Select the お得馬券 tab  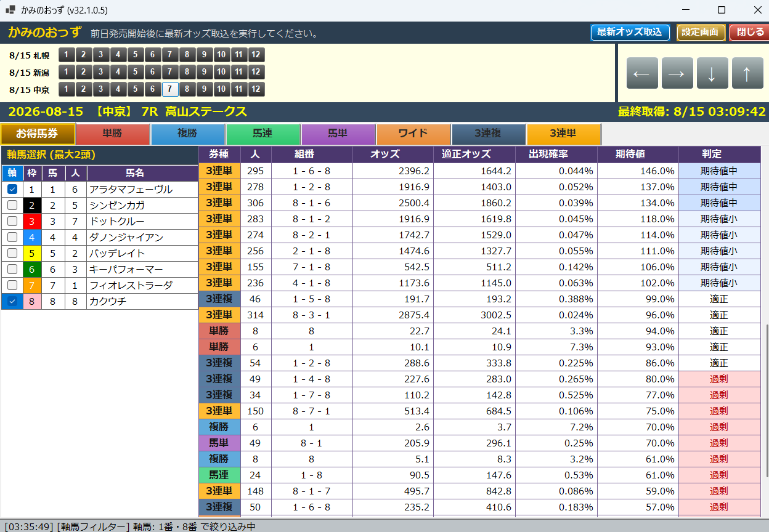pyautogui.click(x=38, y=134)
